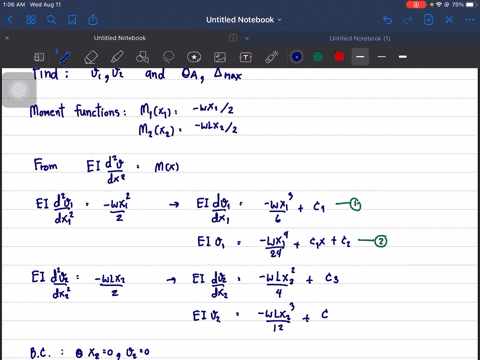Viewport: 480px width, 360px height.
Task: Select the Shapes tool
Action: coord(142,57)
